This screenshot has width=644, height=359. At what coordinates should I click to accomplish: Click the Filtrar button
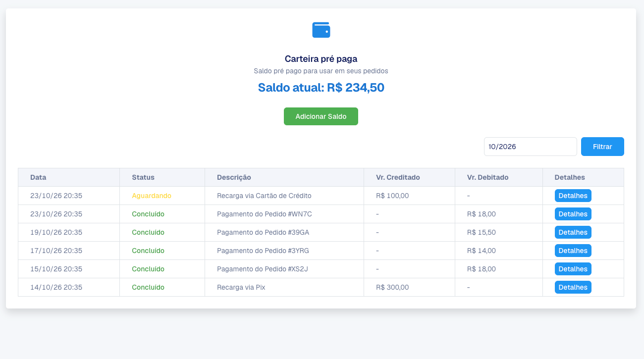pyautogui.click(x=602, y=147)
